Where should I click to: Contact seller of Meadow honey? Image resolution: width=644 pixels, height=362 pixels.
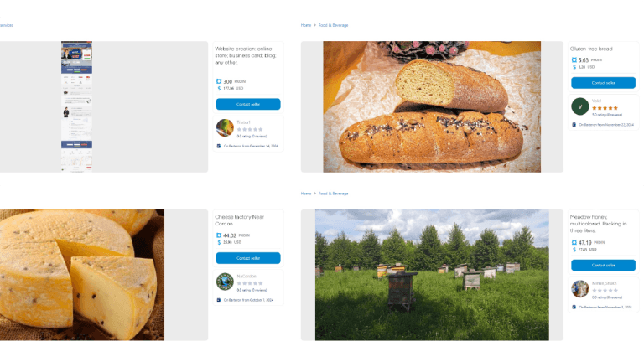[604, 265]
